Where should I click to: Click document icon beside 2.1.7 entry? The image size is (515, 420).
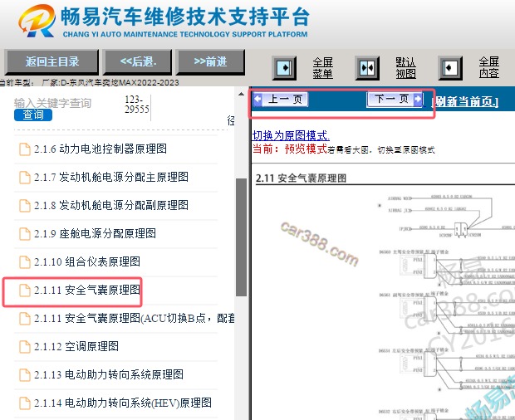(x=25, y=178)
